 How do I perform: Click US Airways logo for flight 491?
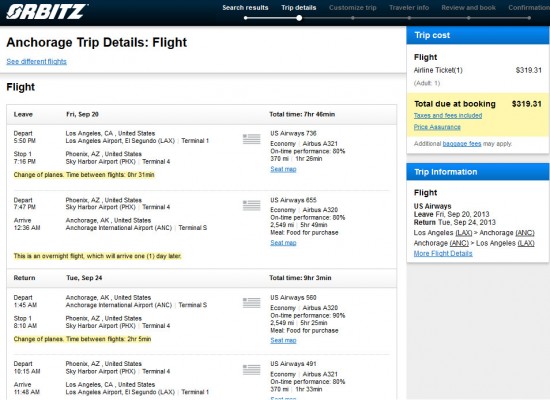[251, 369]
